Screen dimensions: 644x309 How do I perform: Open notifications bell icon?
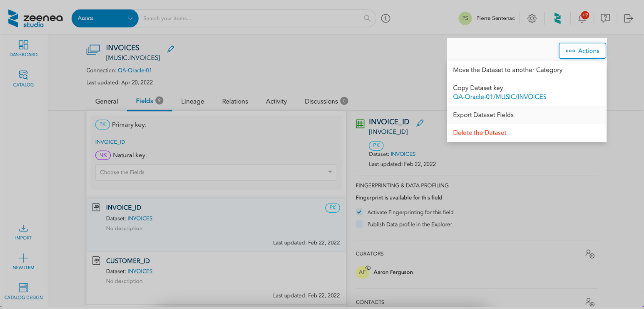coord(582,19)
